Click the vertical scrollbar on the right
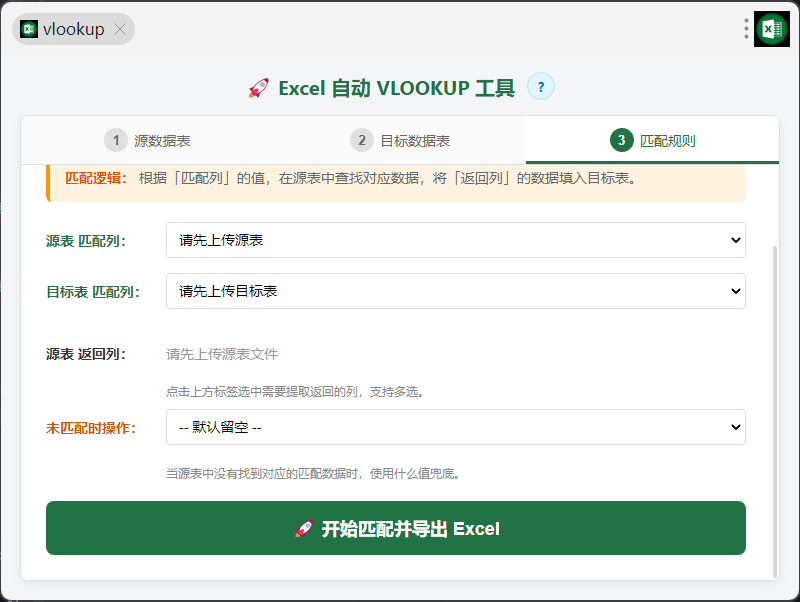 pos(775,410)
